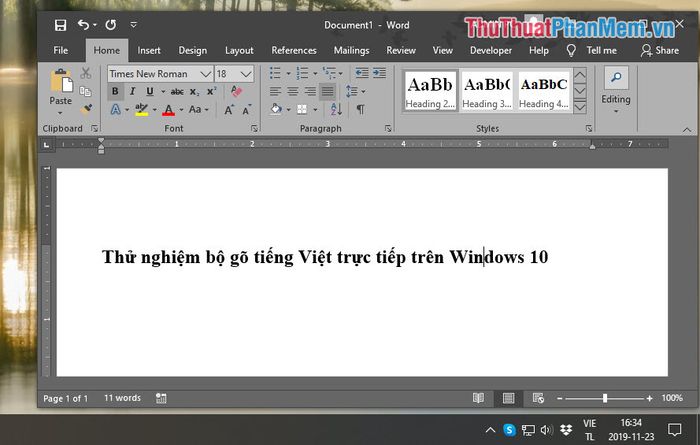Open the Font dialog launcher
The height and width of the screenshot is (445, 700).
click(254, 129)
